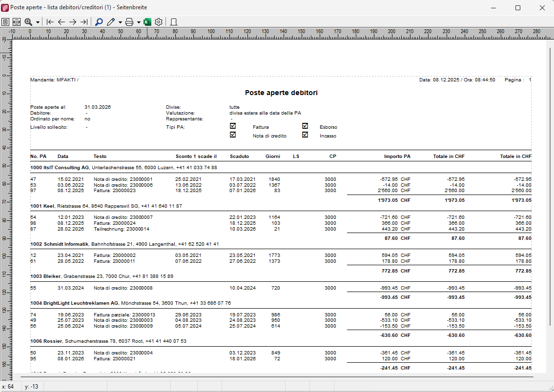Toggle the Nota di credito checkbox
This screenshot has width=554, height=392.
[233, 135]
